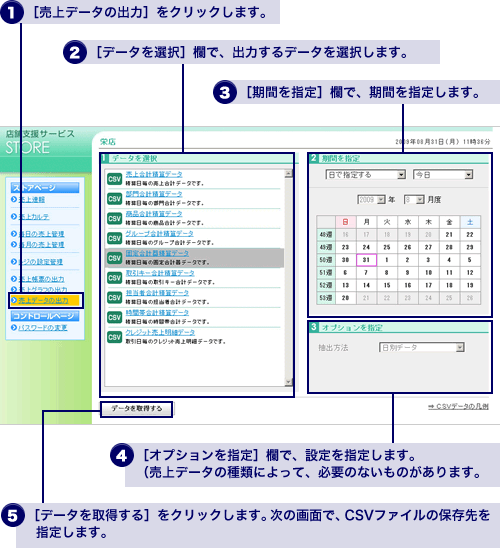Click the CSV icon for 商品合計精算データ
The width and height of the screenshot is (500, 548).
[x=114, y=218]
